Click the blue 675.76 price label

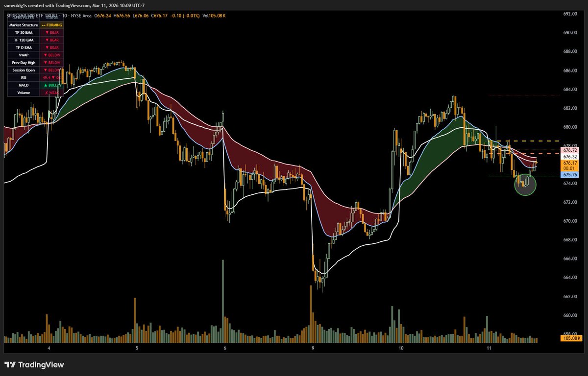point(570,174)
